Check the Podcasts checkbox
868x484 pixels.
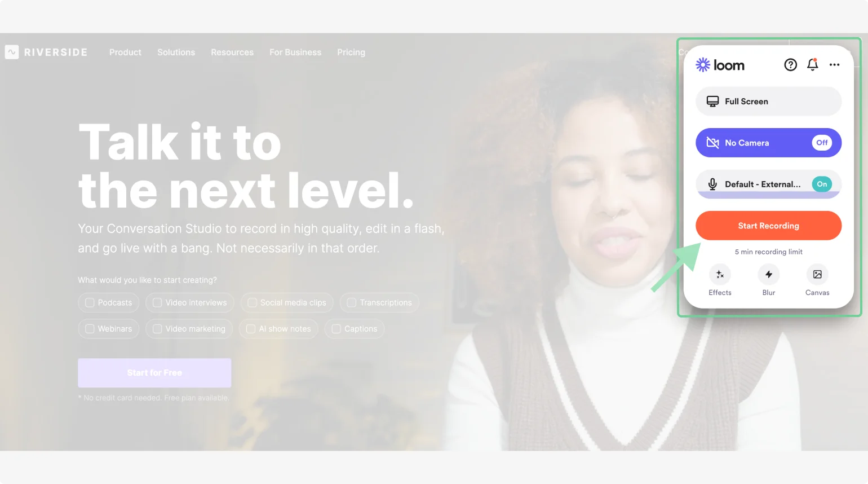90,303
